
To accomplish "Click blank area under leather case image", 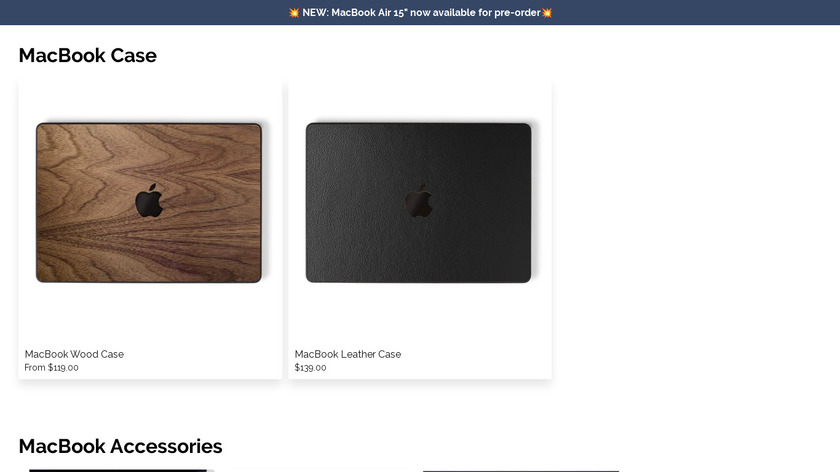I will coord(418,316).
